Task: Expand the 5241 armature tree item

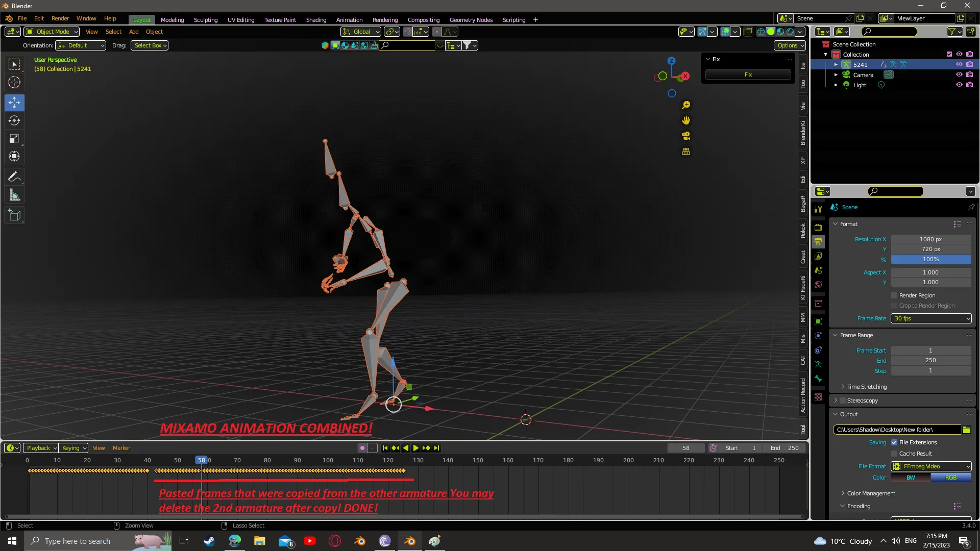Action: (x=836, y=65)
